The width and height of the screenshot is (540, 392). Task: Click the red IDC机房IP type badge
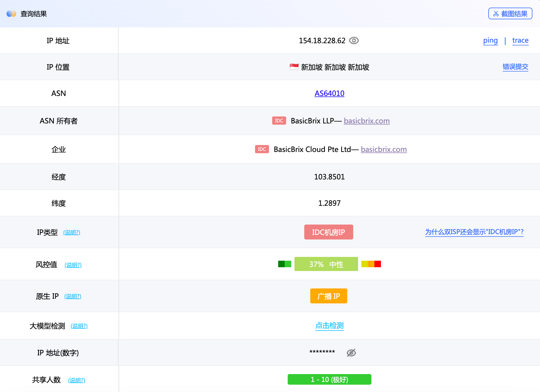click(328, 232)
